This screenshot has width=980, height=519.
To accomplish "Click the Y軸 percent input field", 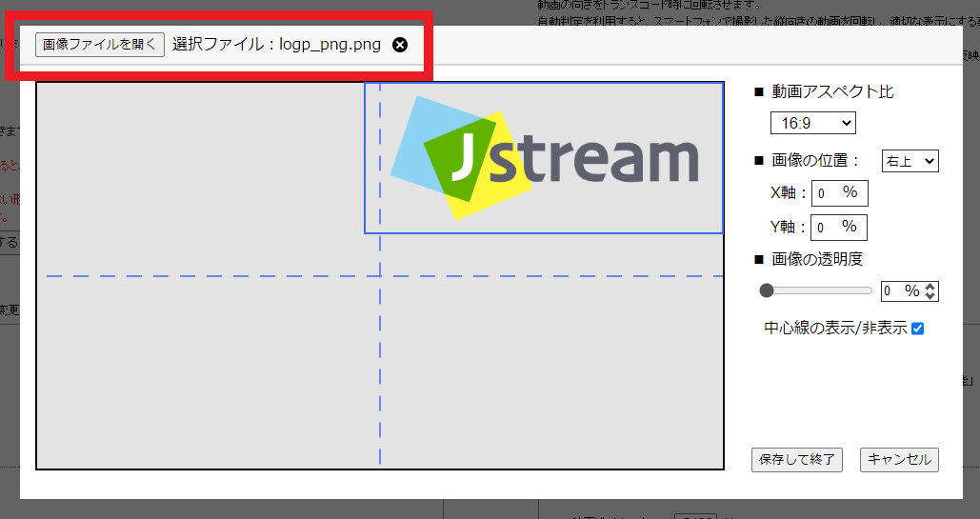I will pos(839,228).
